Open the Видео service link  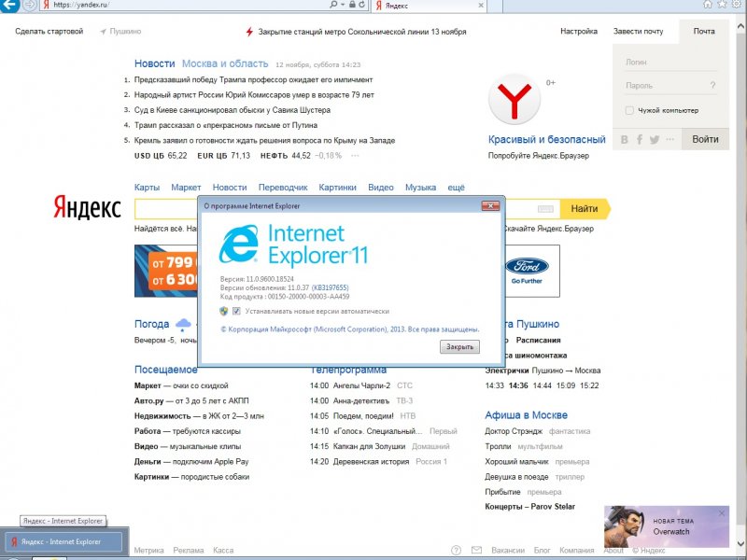coord(381,188)
